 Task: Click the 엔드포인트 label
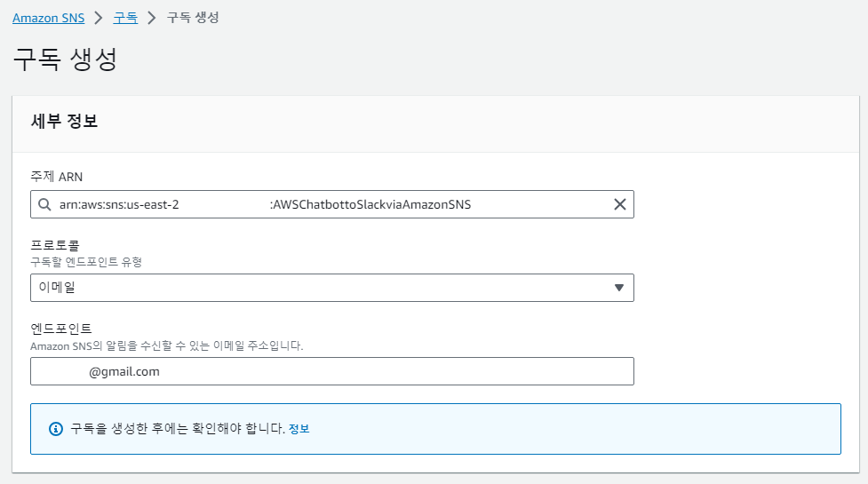click(61, 329)
